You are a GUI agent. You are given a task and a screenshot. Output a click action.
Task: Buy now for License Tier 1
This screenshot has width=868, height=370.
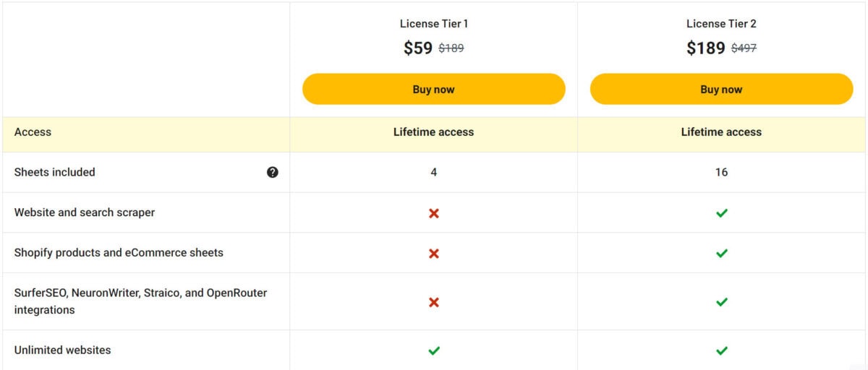click(x=434, y=89)
